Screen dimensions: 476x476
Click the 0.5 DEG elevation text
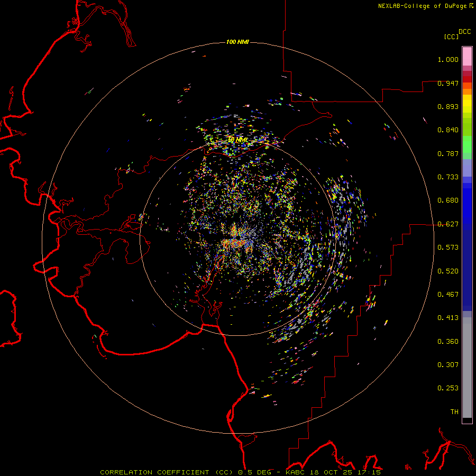(x=254, y=472)
